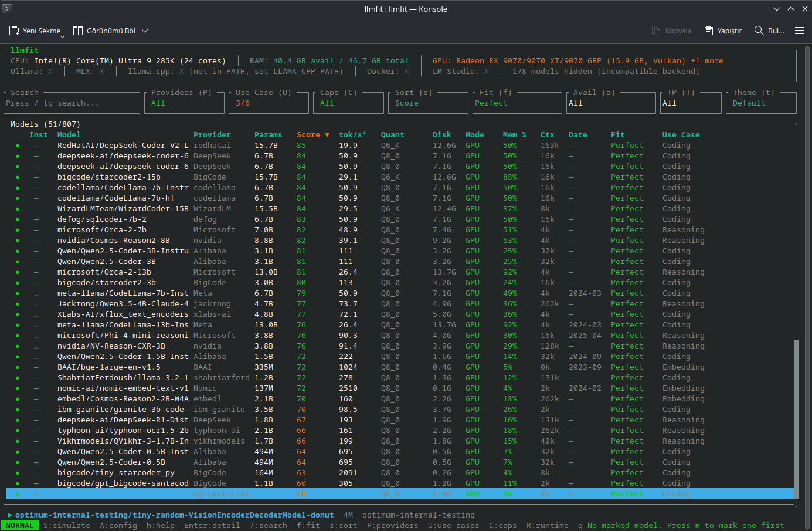Image resolution: width=812 pixels, height=531 pixels.
Task: Click the Enter:detail shortcut hint
Action: [x=212, y=526]
